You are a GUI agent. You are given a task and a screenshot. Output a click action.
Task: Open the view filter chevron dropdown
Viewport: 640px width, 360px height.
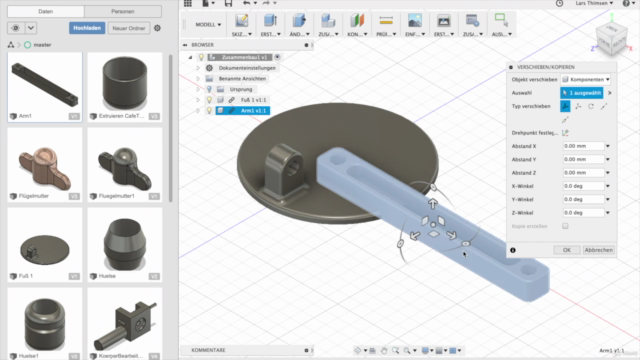31,28
